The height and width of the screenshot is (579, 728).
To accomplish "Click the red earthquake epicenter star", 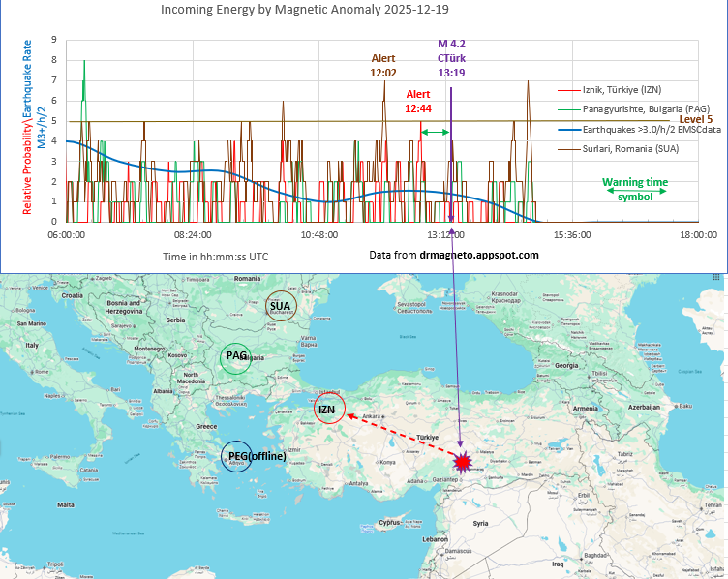I will pos(463,463).
